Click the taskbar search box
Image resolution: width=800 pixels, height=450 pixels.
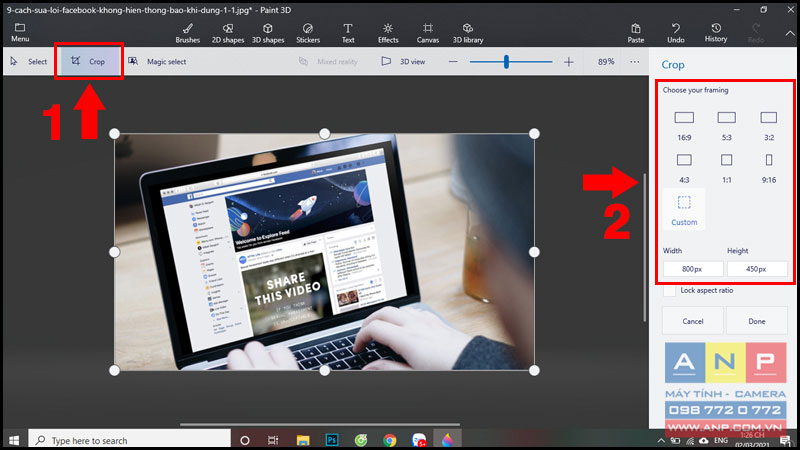[x=130, y=440]
